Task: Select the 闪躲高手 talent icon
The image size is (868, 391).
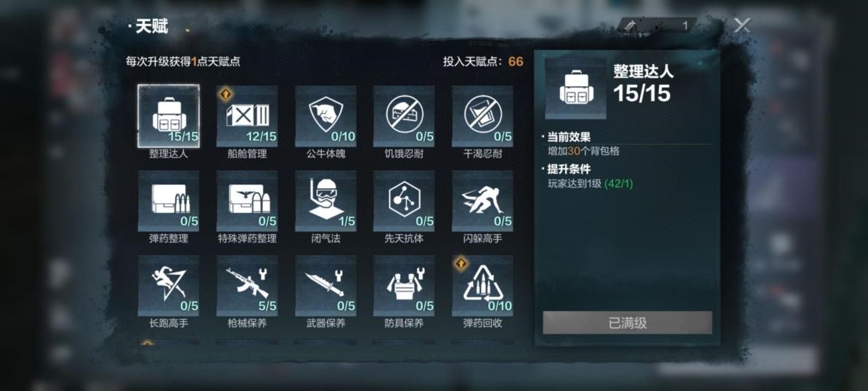Action: click(x=483, y=201)
